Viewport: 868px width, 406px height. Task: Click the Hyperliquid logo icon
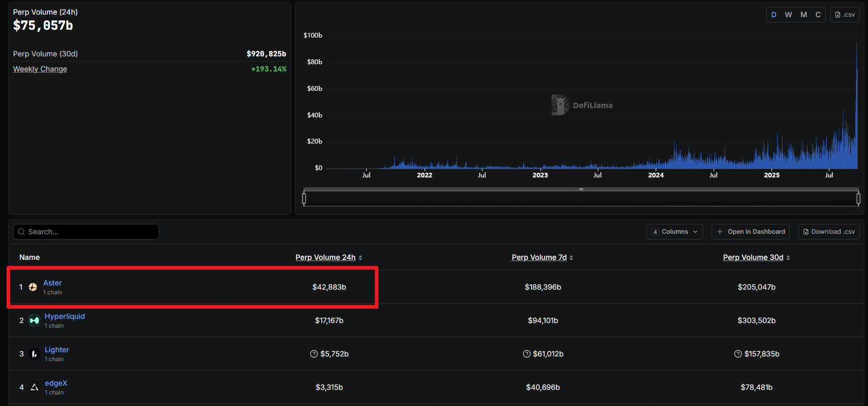[34, 320]
